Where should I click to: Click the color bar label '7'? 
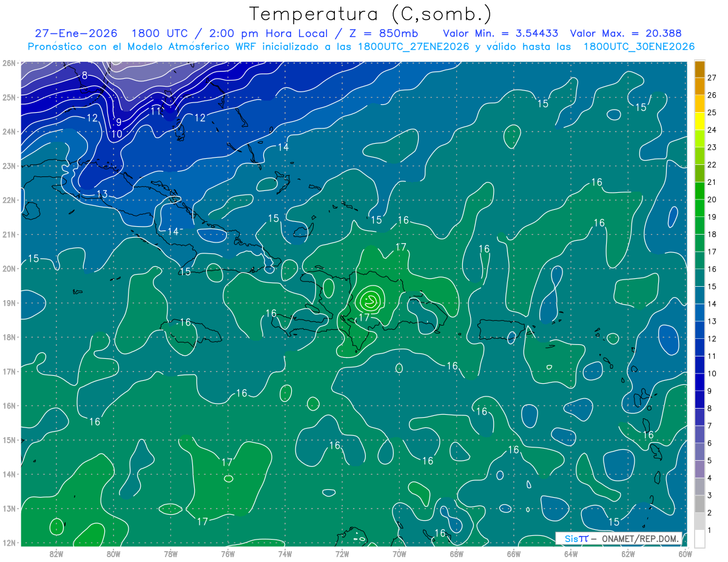point(710,426)
